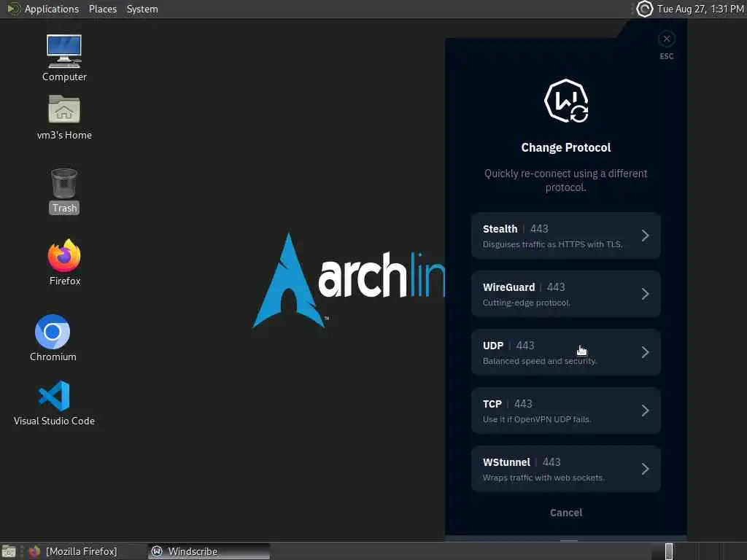Click the 'Change Protocol' heading
The image size is (747, 560).
click(566, 147)
